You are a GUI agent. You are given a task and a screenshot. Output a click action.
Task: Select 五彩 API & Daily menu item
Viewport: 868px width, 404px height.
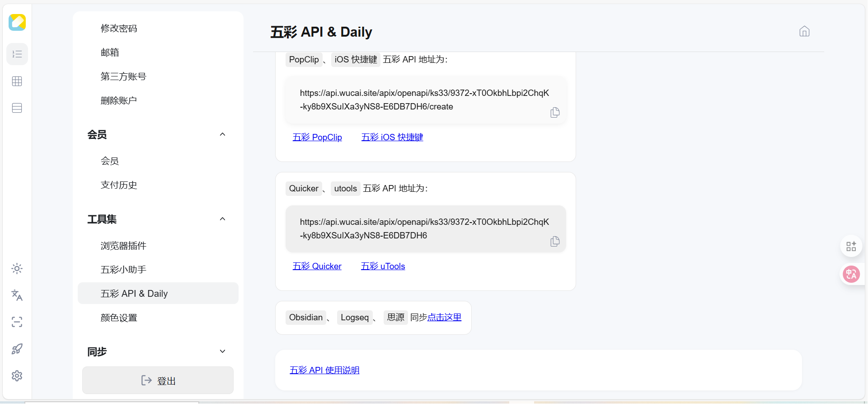point(158,294)
